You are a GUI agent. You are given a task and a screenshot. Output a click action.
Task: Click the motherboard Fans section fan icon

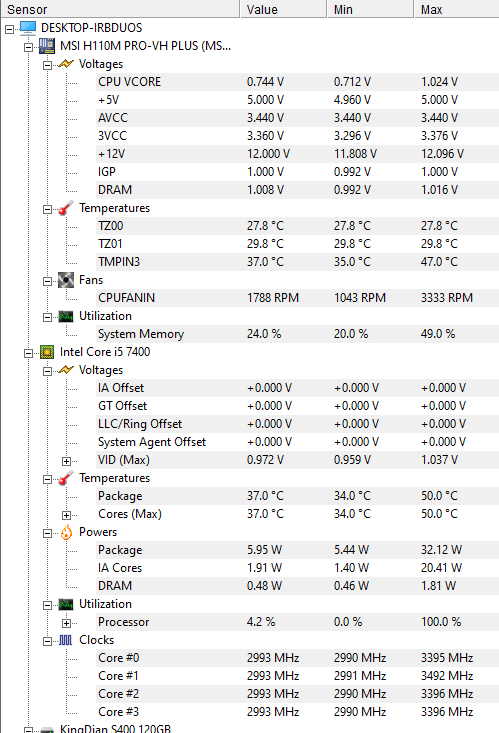(66, 280)
